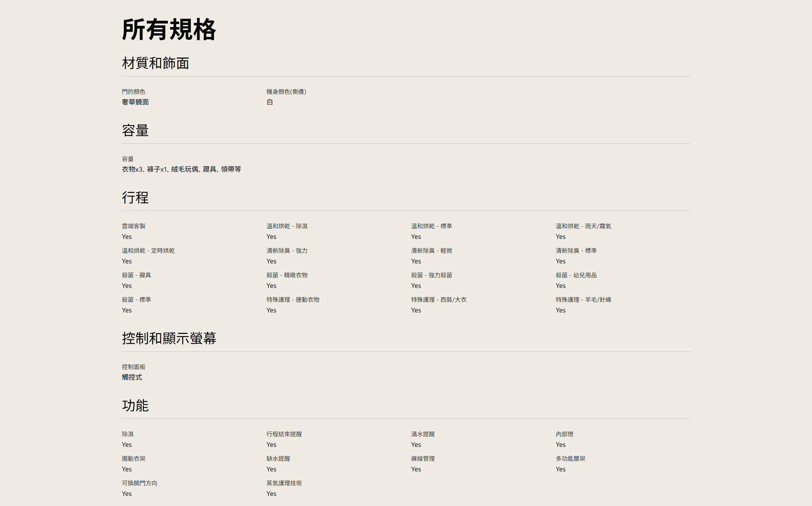The width and height of the screenshot is (812, 506).
Task: Click the 觸控式 control panel value
Action: point(132,377)
